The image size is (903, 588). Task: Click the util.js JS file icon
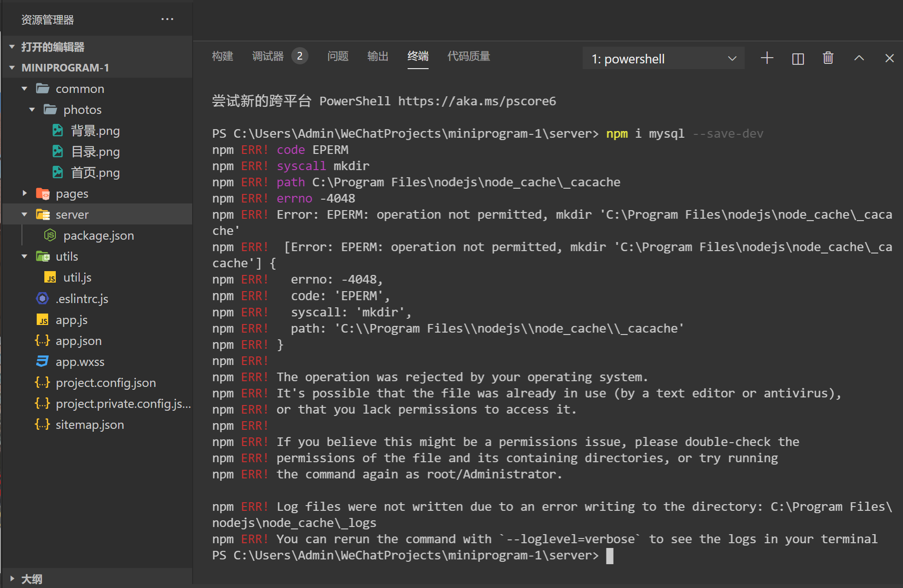pos(50,277)
